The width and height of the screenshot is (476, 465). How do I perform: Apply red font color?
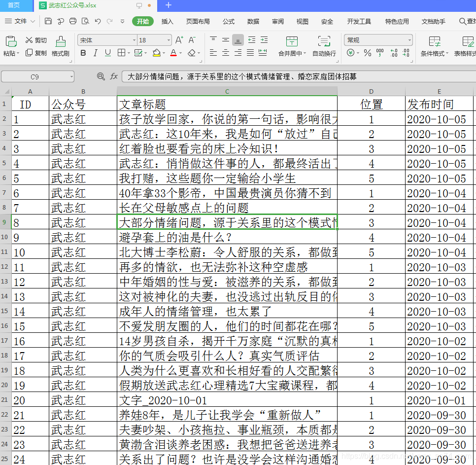173,53
